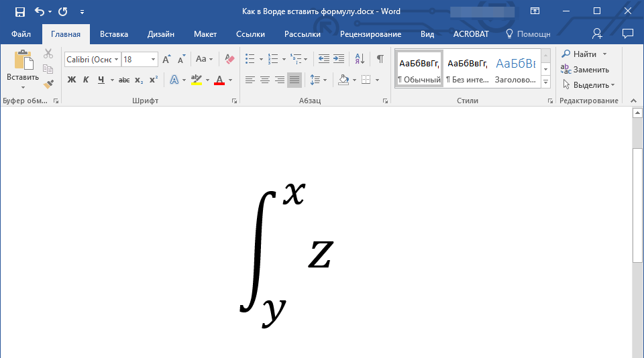Select the Без инте... style
The height and width of the screenshot is (358, 644).
[468, 69]
